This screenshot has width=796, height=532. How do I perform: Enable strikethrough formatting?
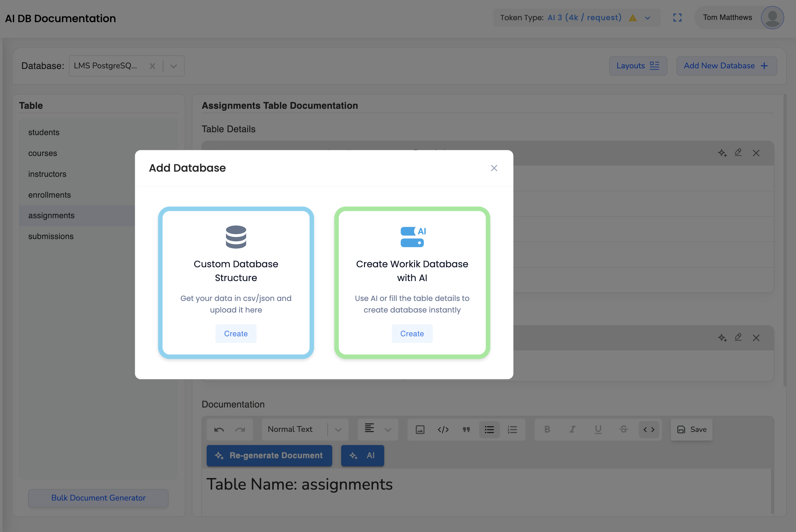coord(624,429)
